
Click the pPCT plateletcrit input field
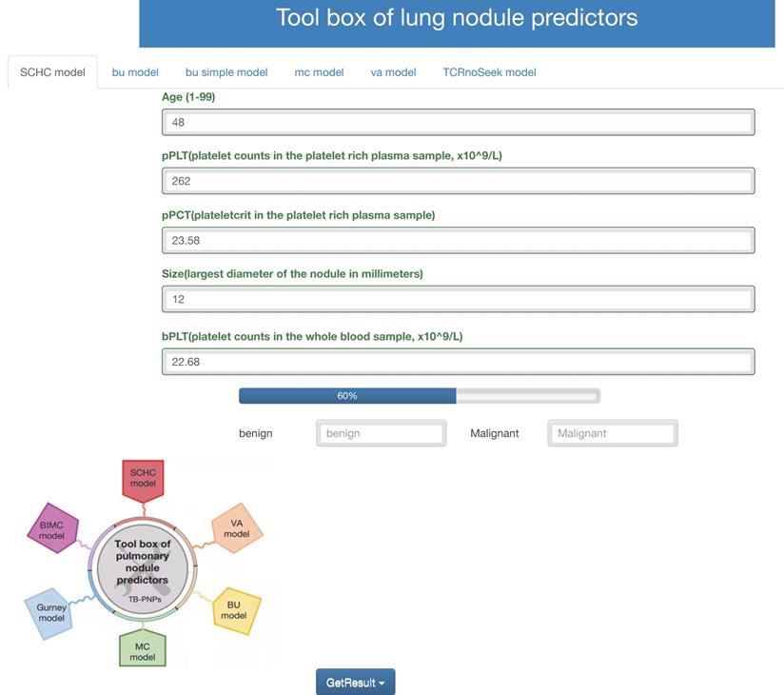coord(458,241)
